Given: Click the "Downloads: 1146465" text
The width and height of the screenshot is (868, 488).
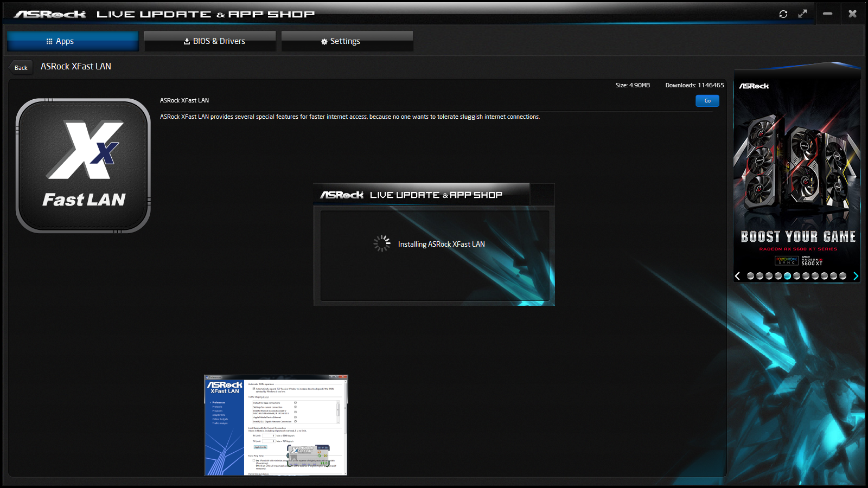Looking at the screenshot, I should 695,85.
